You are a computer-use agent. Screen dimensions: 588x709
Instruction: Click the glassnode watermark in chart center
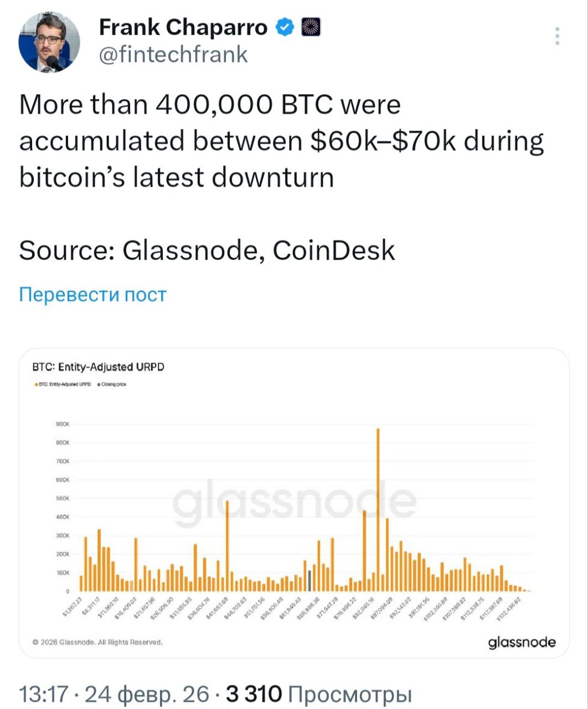point(293,501)
